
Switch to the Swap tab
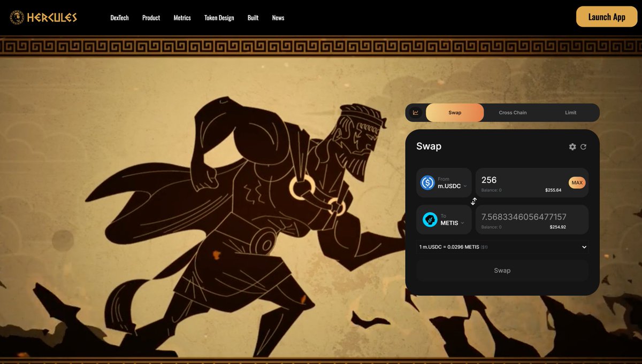click(x=455, y=113)
